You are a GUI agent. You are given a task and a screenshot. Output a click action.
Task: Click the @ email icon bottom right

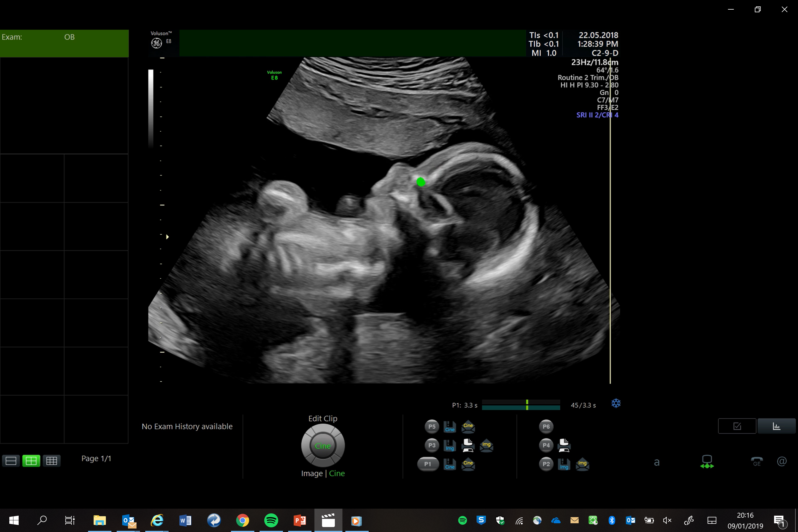pyautogui.click(x=782, y=462)
